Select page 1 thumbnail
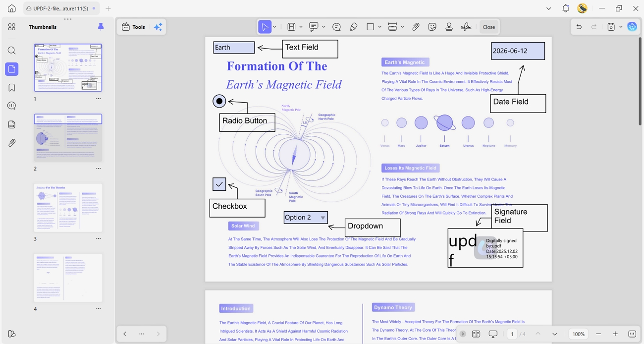The width and height of the screenshot is (644, 344). 68,67
